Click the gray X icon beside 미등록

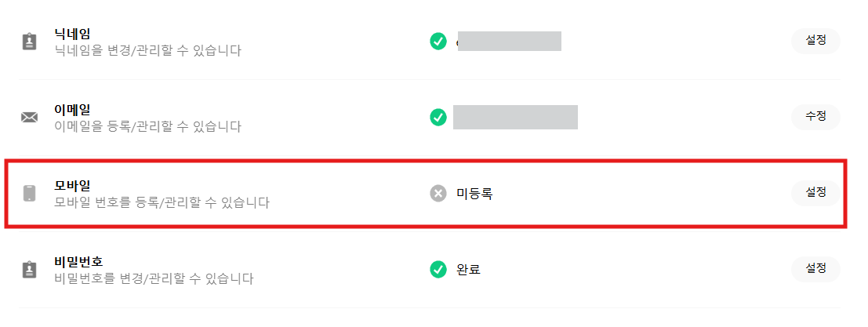point(438,193)
